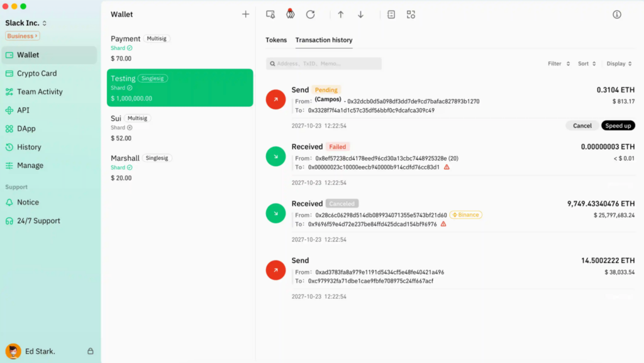Click the Address, TxID, Memo search field

[324, 64]
